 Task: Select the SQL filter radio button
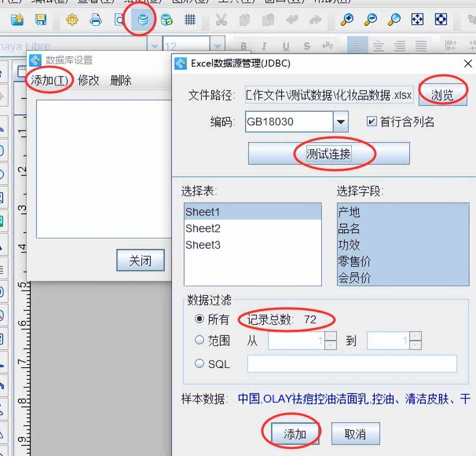pyautogui.click(x=200, y=363)
